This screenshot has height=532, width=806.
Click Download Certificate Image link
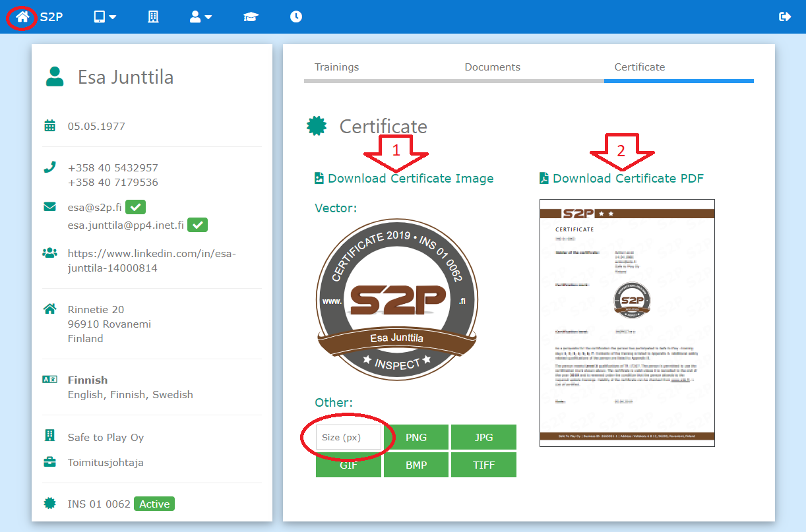(x=410, y=178)
